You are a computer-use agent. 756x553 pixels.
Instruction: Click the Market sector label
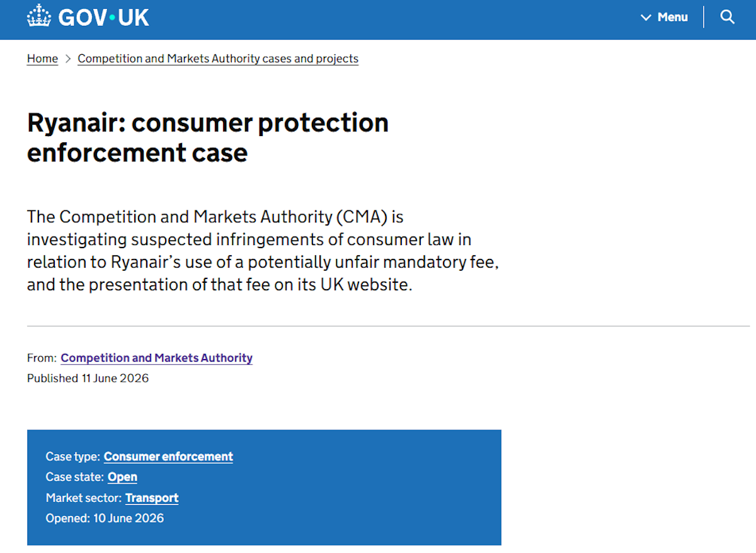(84, 498)
